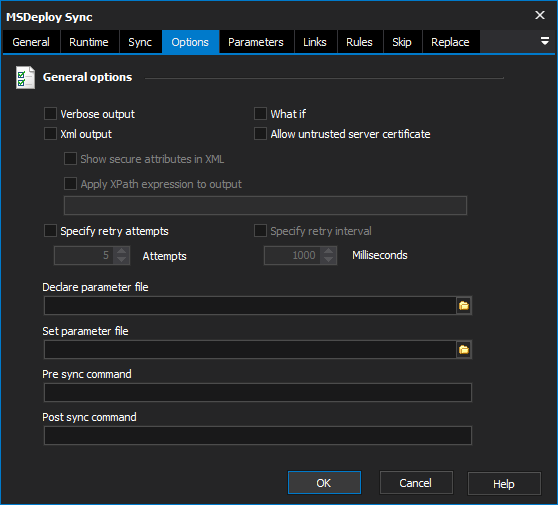Focus the Set parameter file field
This screenshot has width=558, height=505.
pyautogui.click(x=250, y=350)
